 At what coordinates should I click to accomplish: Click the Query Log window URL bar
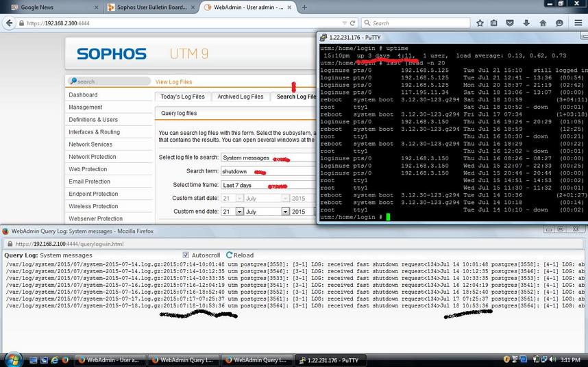pos(293,244)
